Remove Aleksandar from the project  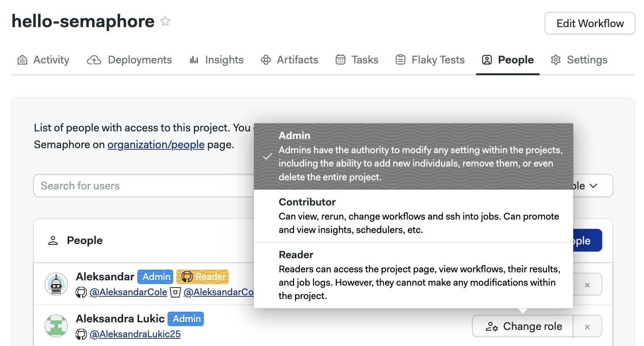click(587, 285)
